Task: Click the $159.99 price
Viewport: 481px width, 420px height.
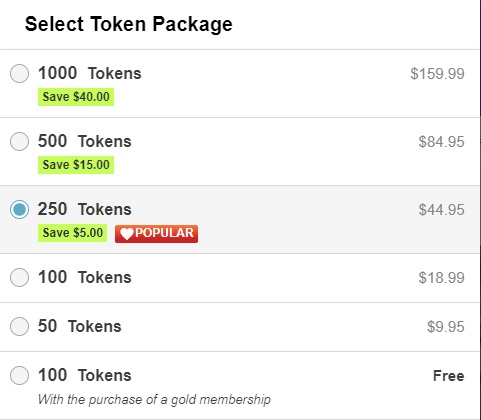Action: click(x=437, y=74)
